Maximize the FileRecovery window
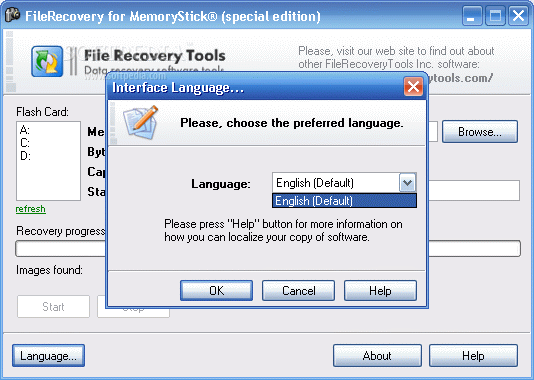 pyautogui.click(x=495, y=16)
